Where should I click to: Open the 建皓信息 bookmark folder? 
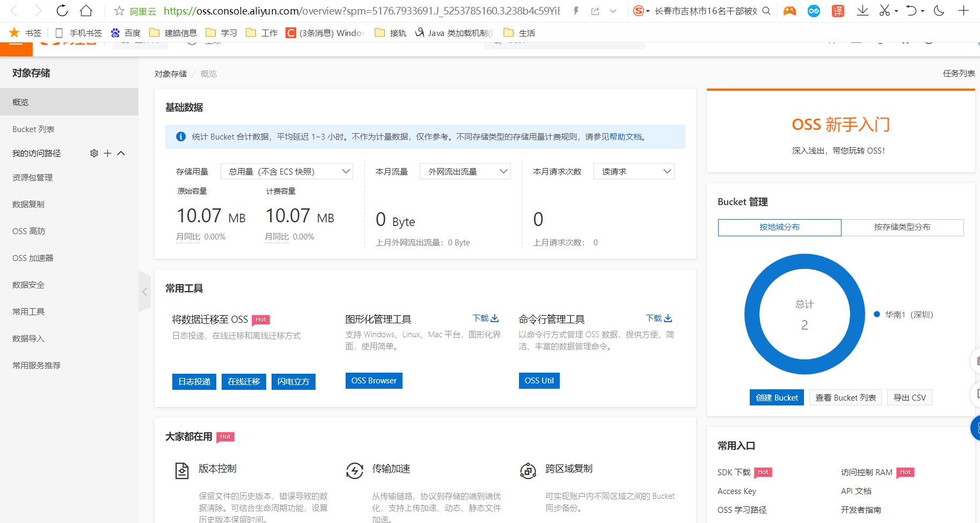click(x=173, y=33)
